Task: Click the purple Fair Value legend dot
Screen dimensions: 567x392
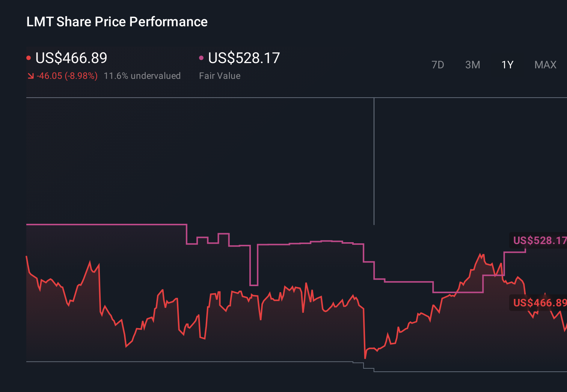Action: (x=201, y=57)
